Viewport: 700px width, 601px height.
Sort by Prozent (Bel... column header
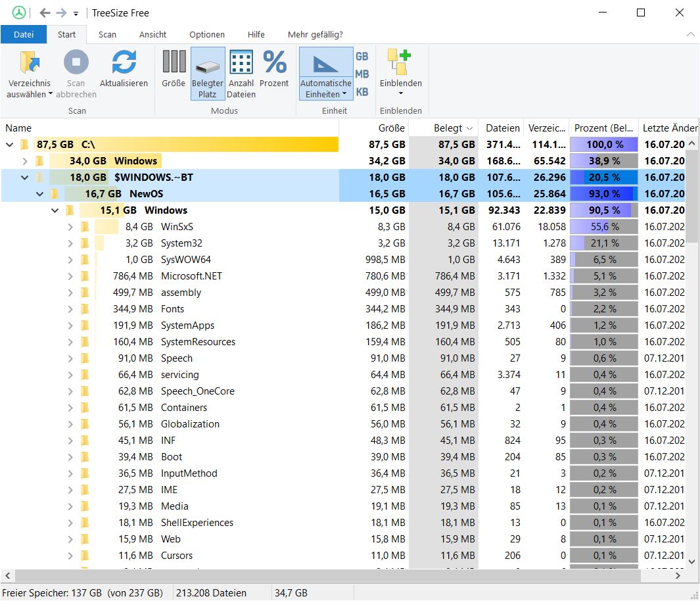click(x=603, y=128)
